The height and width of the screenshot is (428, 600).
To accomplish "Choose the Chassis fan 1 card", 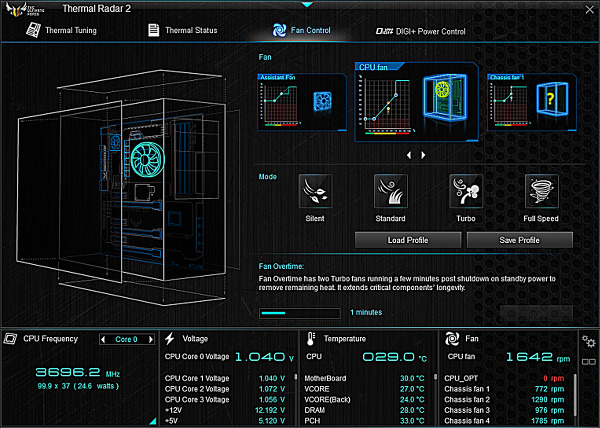I will point(532,102).
